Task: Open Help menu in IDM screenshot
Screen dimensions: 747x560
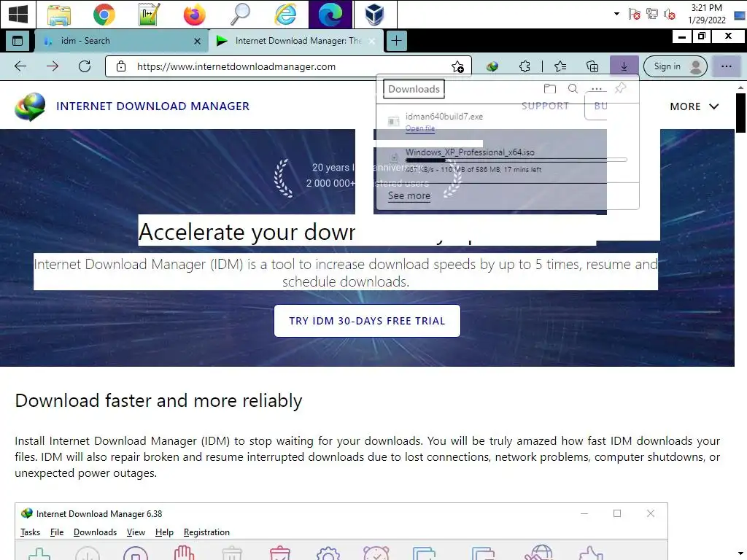Action: [x=164, y=532]
